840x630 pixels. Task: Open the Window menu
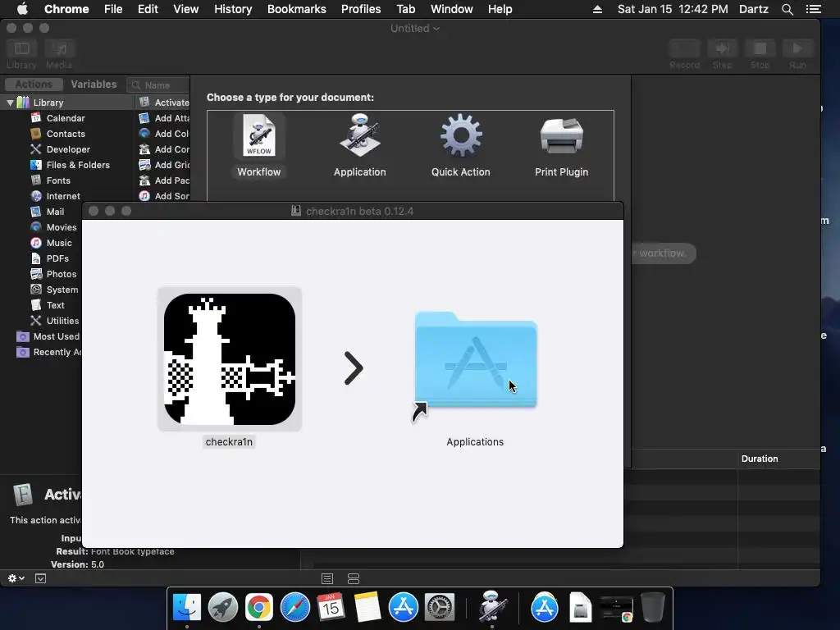452,9
